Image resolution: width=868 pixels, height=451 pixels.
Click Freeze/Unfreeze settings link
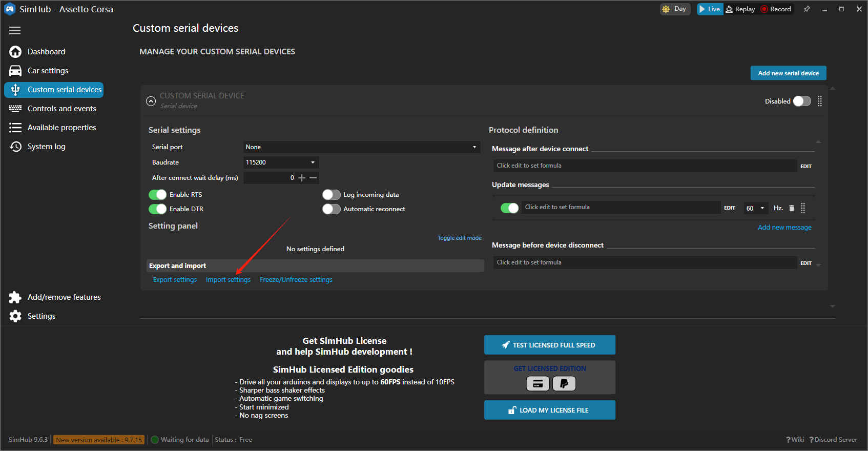click(296, 280)
